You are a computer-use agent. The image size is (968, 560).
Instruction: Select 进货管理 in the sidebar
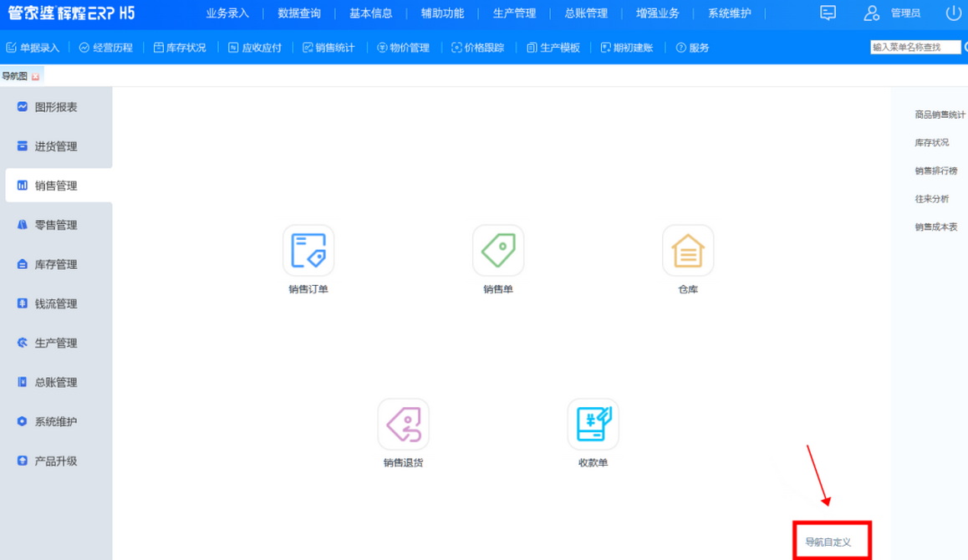pos(55,146)
